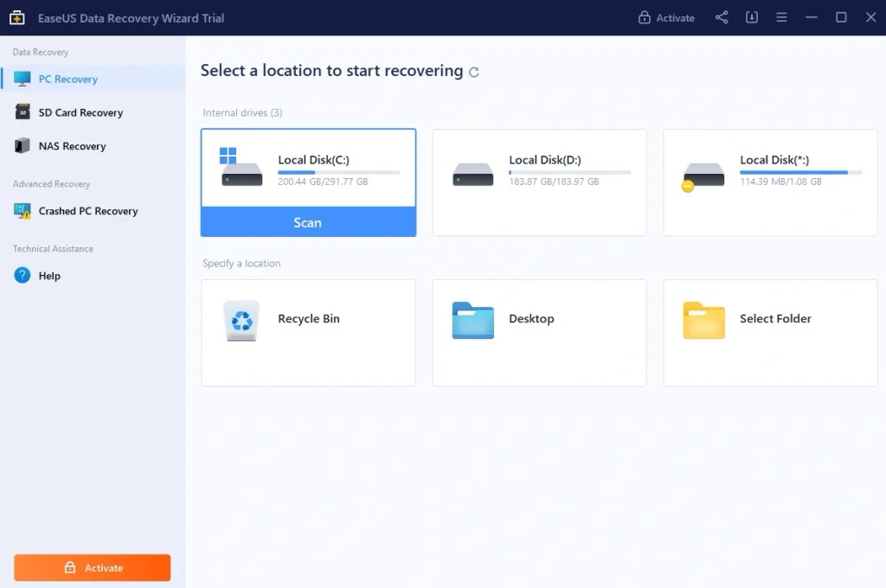Click the blue Desktop folder icon
The height and width of the screenshot is (588, 886).
coord(473,320)
